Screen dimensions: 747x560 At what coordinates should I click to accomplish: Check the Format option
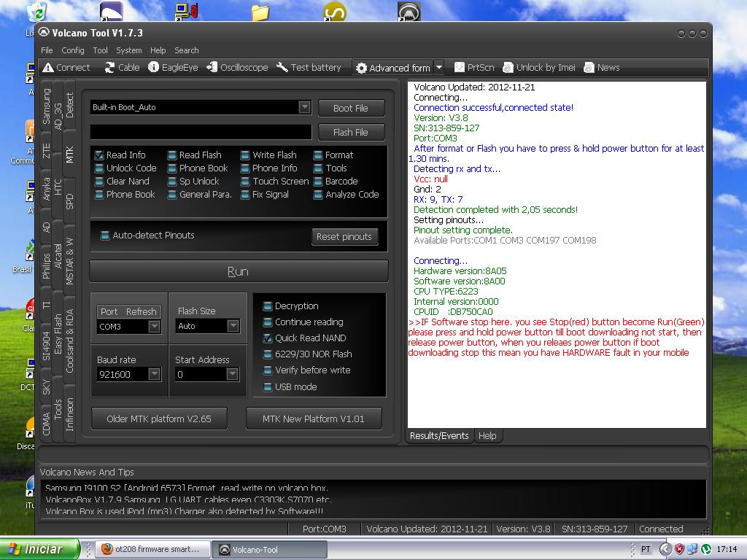tap(318, 155)
